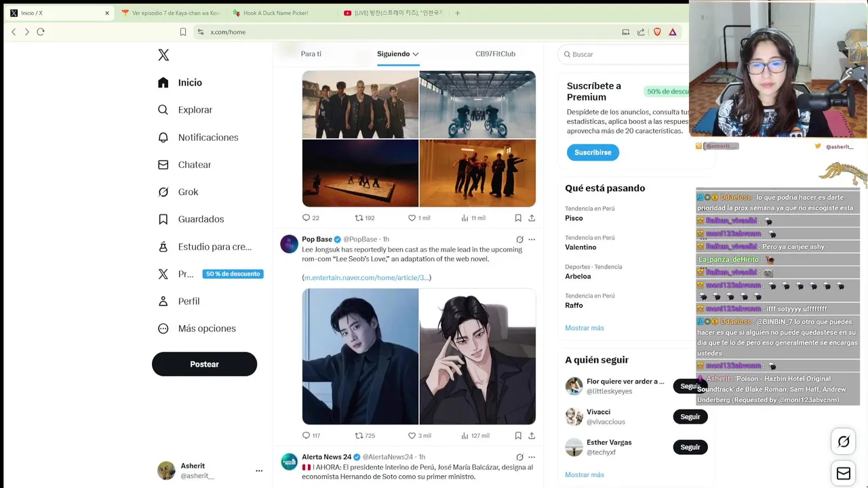The width and height of the screenshot is (868, 488).
Task: Open new browser tab
Action: point(457,13)
